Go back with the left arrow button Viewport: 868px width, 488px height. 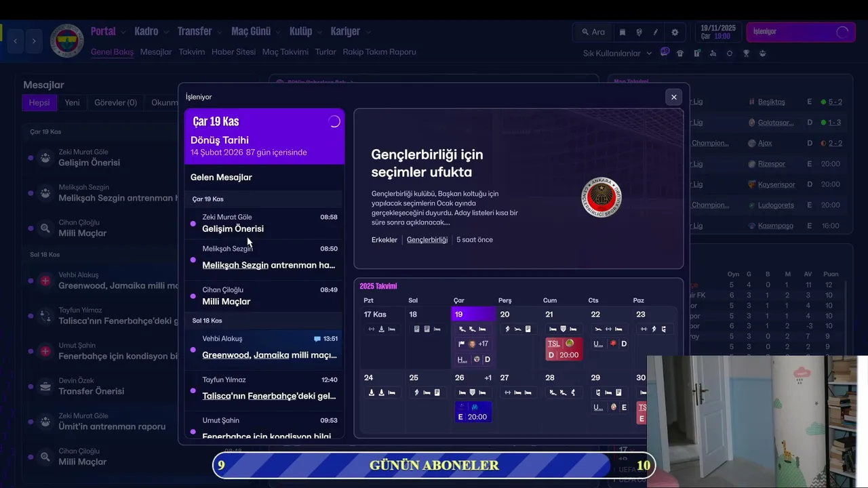(x=16, y=41)
